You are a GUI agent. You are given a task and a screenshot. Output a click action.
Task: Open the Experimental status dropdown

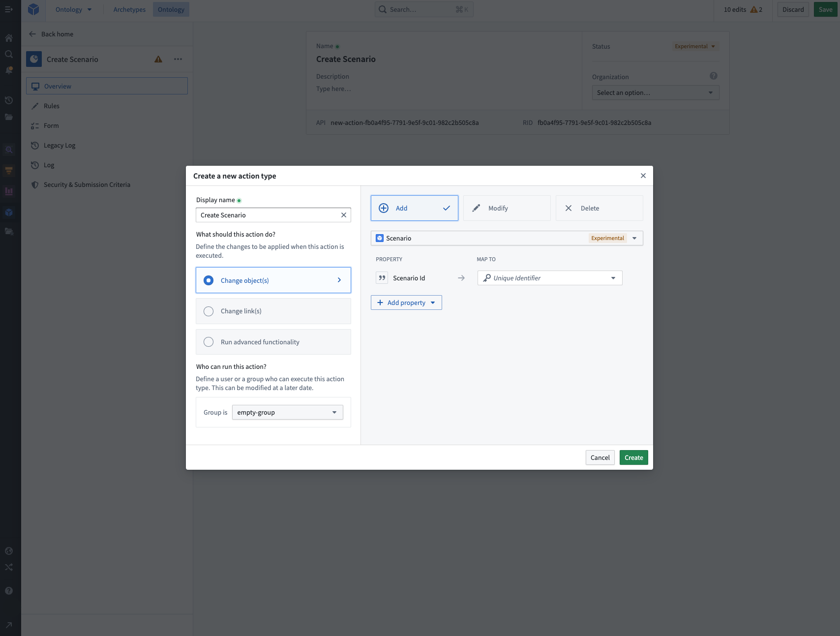point(695,46)
